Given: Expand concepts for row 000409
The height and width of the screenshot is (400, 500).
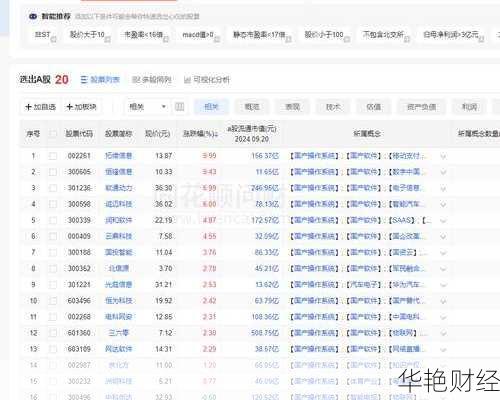Looking at the screenshot, I should click(443, 237).
